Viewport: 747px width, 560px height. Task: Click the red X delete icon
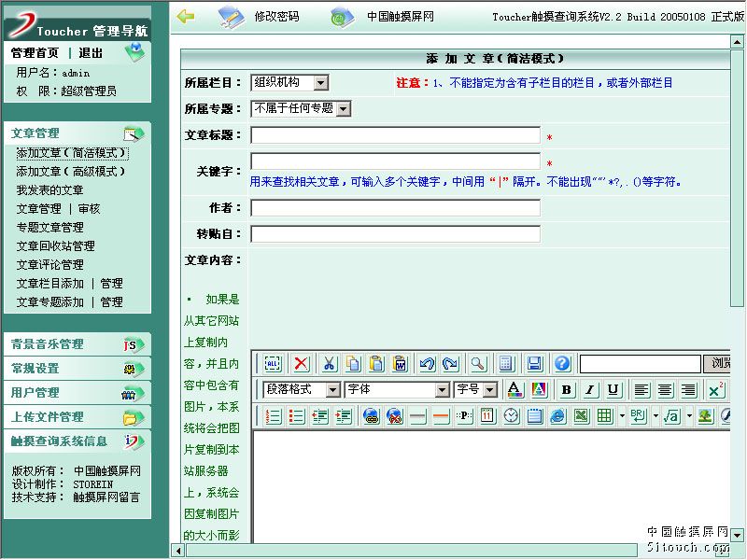[x=301, y=364]
